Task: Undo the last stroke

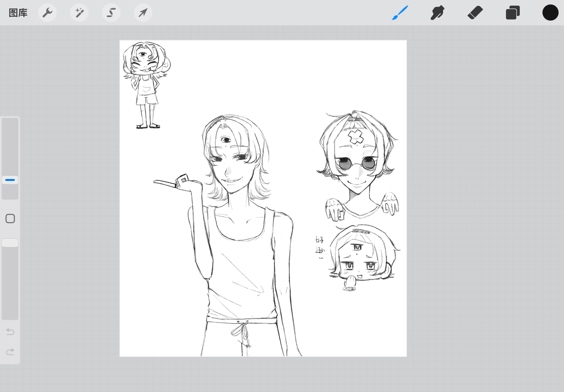Action: (10, 332)
